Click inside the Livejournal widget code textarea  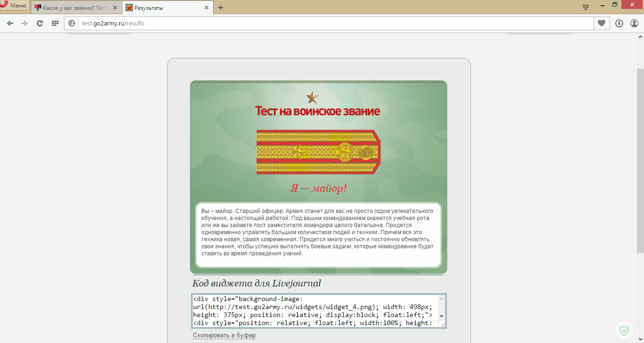coord(315,311)
